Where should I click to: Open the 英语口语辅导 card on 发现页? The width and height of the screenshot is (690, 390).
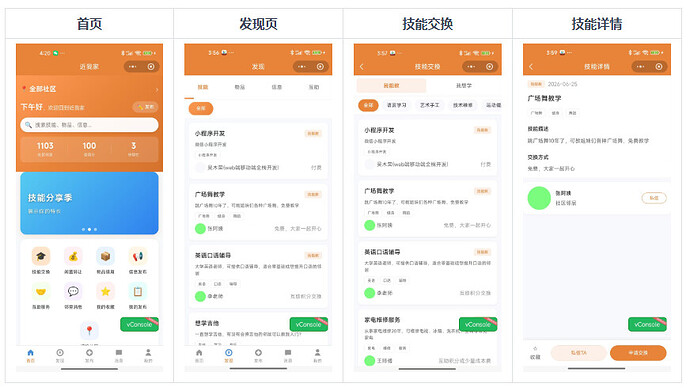point(258,276)
